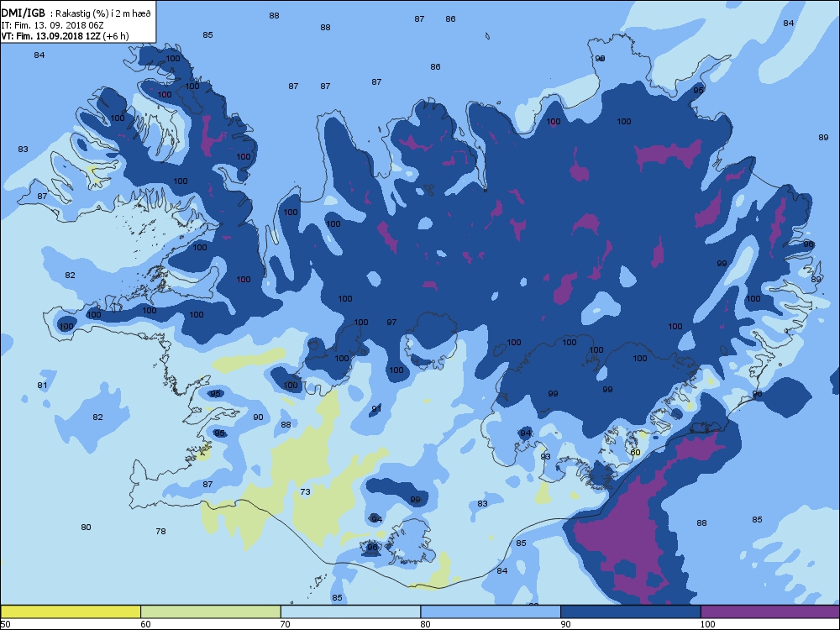
Task: Click the yellow 50–60 legend swatch
Action: 71,612
